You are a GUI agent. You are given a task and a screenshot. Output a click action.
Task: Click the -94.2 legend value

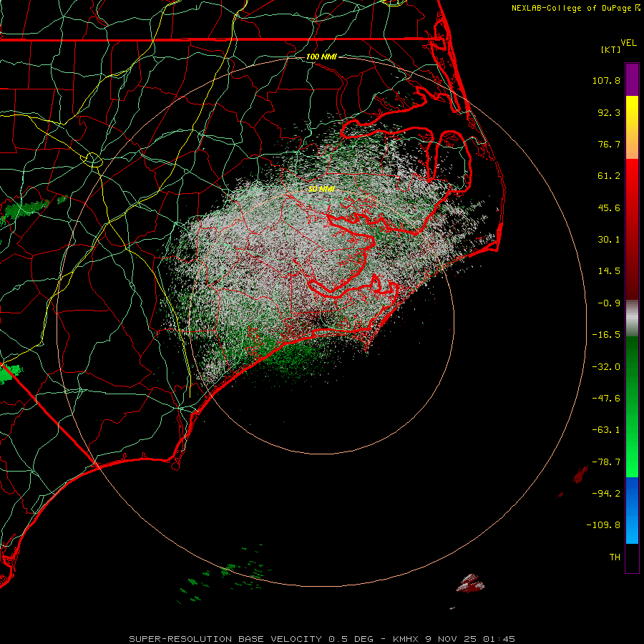coord(606,493)
